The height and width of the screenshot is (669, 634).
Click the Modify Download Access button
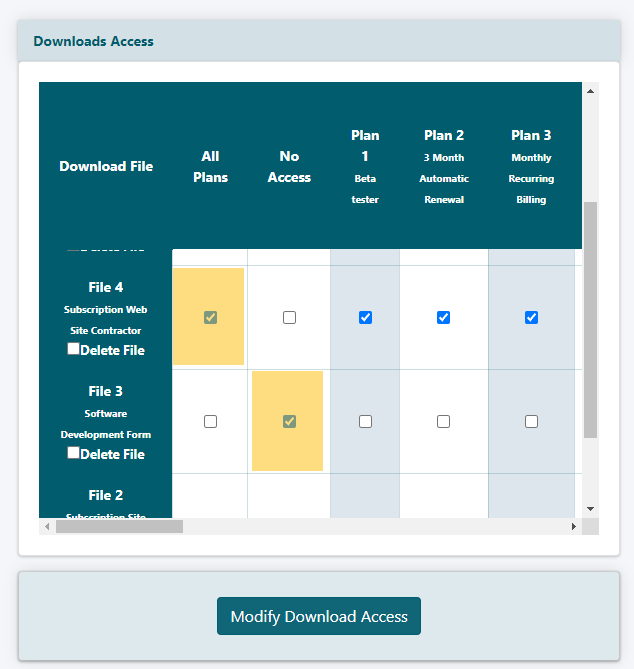[319, 616]
